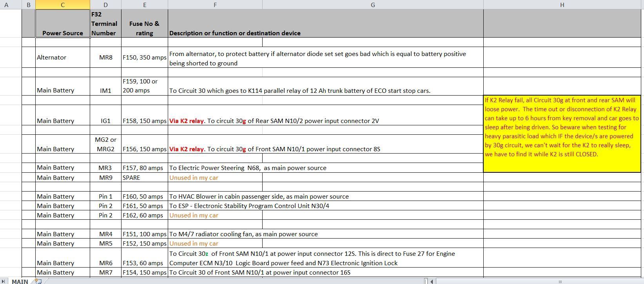
Task: Select the MAIN sheet tab
Action: (x=20, y=281)
